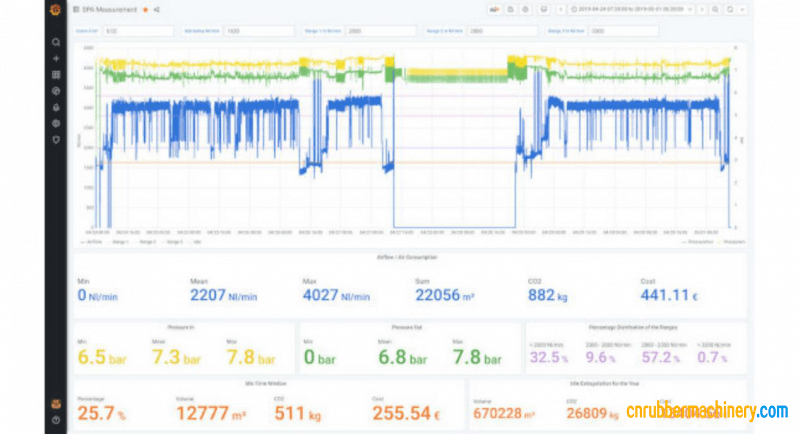Viewport: 800px width, 434px height.
Task: Open the Dashboards grid icon in the sidebar
Action: pyautogui.click(x=55, y=74)
